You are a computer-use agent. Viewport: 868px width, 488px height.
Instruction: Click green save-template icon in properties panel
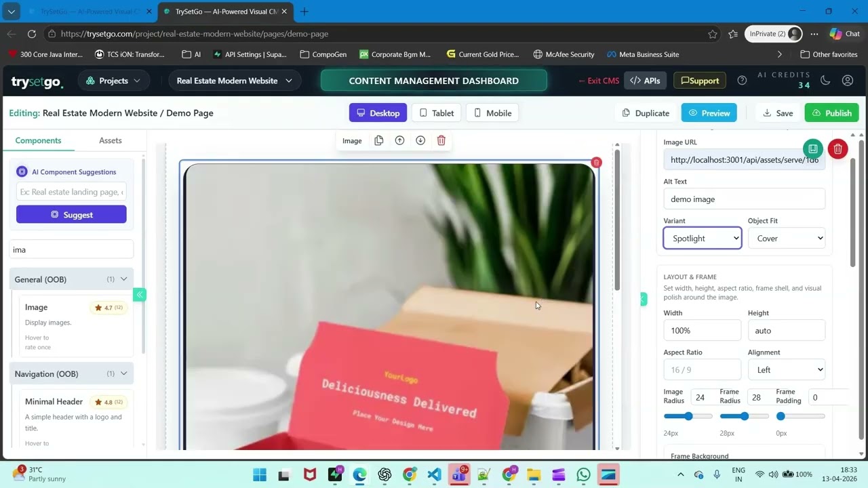point(813,149)
